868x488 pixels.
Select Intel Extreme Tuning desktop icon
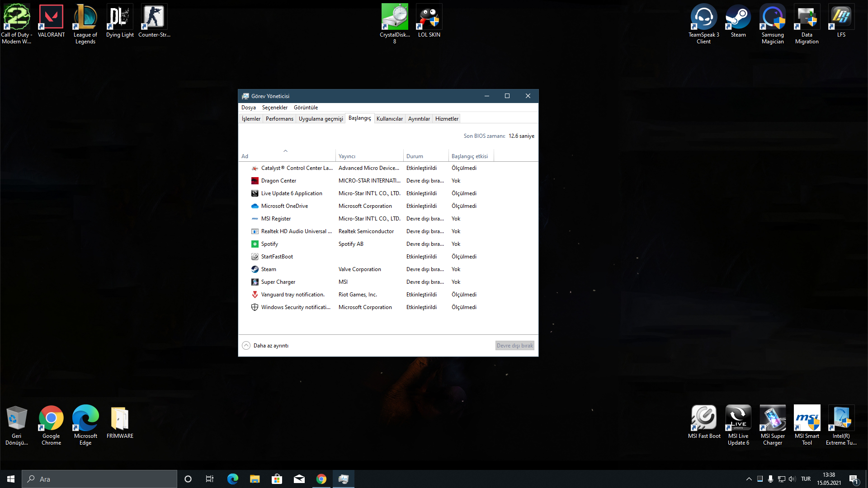[x=841, y=425]
